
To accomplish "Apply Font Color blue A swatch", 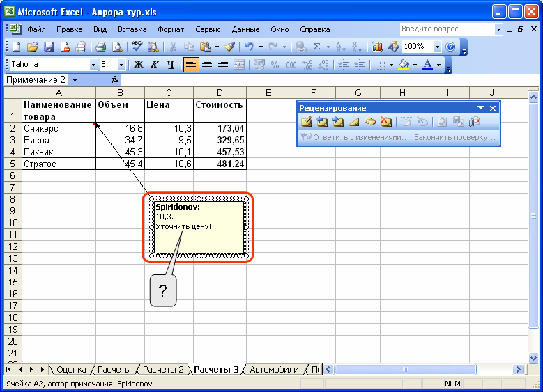I will click(x=427, y=65).
